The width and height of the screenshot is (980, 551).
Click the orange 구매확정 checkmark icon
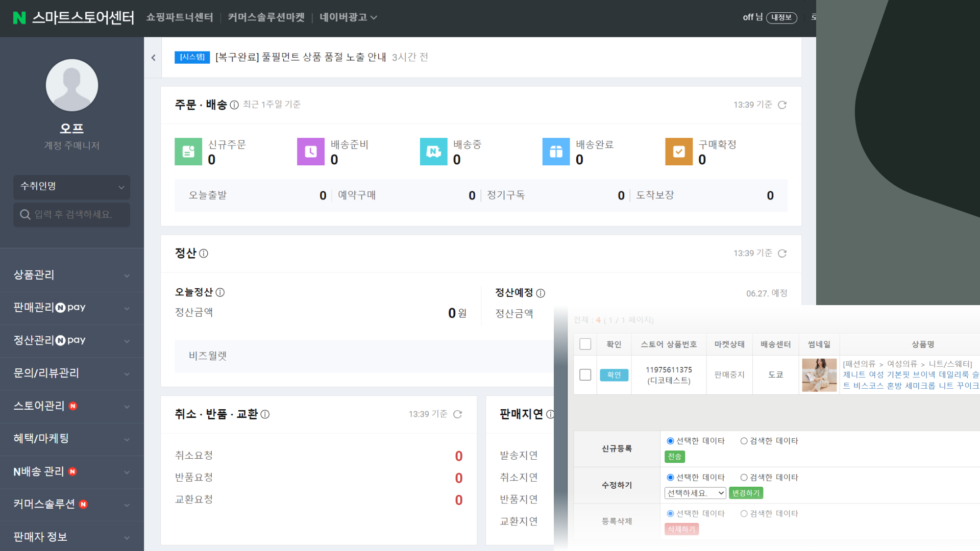(679, 152)
